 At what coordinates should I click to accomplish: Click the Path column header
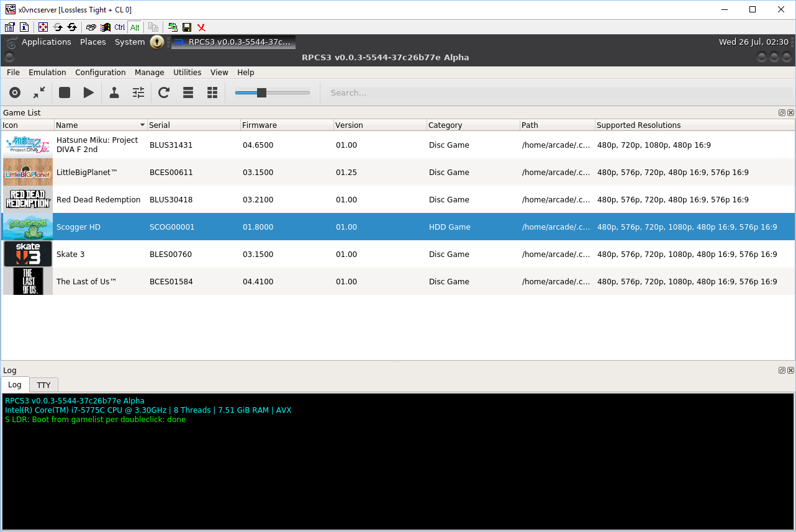[557, 125]
